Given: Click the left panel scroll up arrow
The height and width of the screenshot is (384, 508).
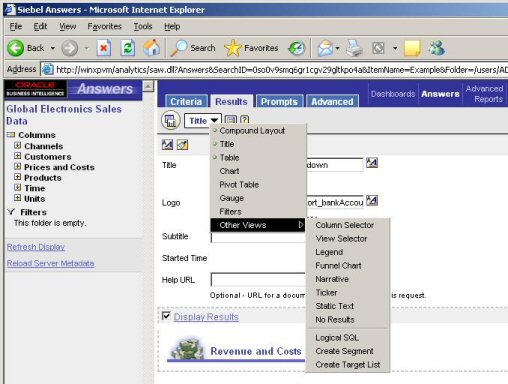Looking at the screenshot, I should 148,86.
